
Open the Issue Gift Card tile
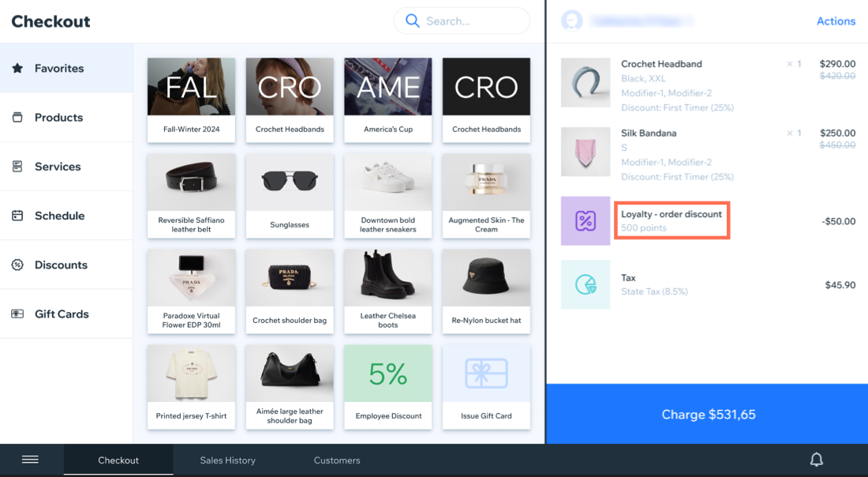[x=486, y=386]
